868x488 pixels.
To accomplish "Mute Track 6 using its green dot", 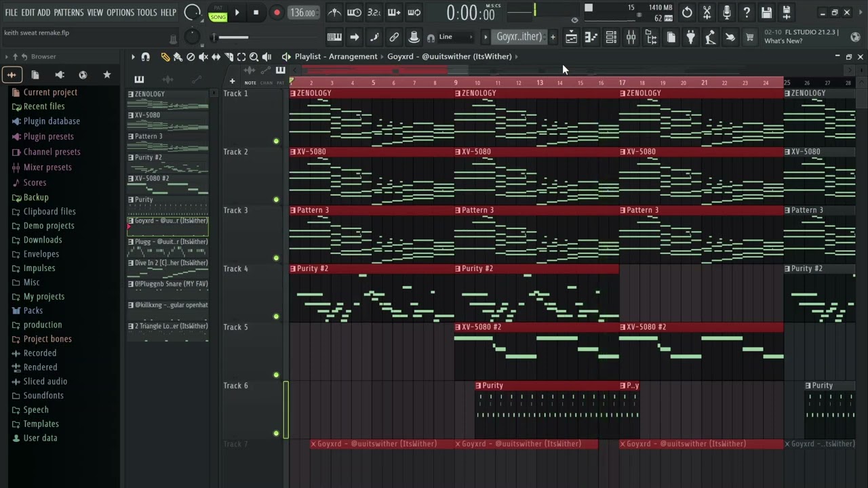I will 276,433.
